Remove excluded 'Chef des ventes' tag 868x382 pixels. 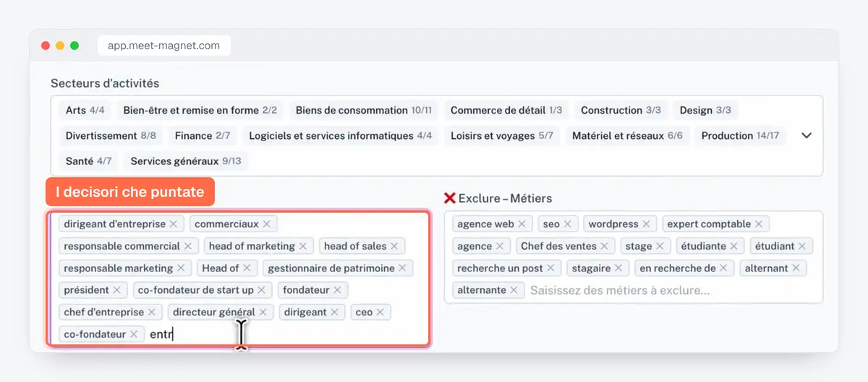605,246
